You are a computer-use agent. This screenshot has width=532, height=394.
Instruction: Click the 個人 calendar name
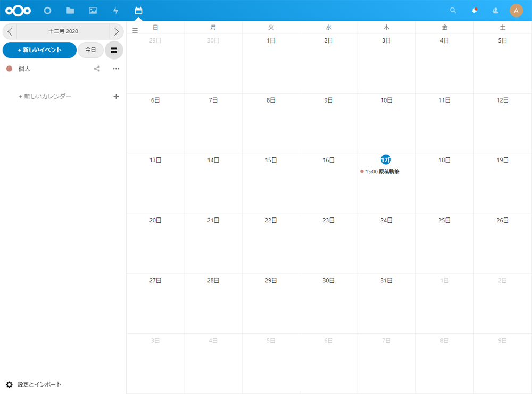[x=24, y=69]
